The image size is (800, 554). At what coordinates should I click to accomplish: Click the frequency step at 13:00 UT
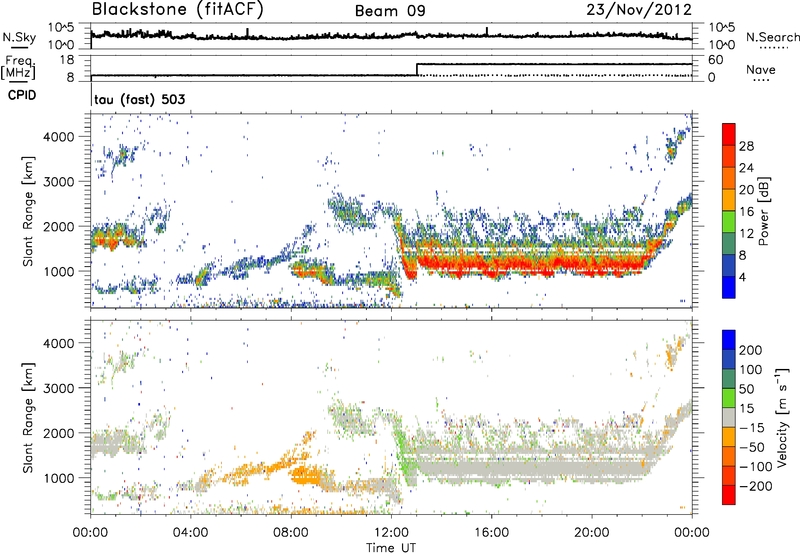[417, 70]
